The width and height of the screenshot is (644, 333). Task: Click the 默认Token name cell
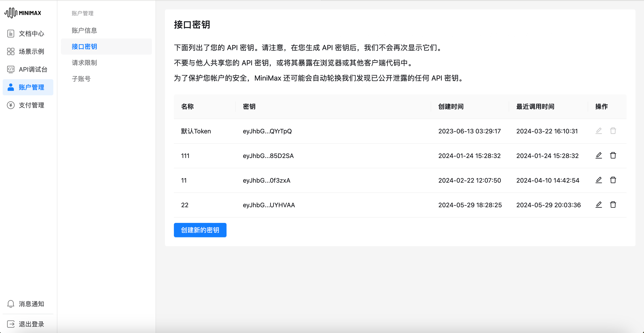196,131
